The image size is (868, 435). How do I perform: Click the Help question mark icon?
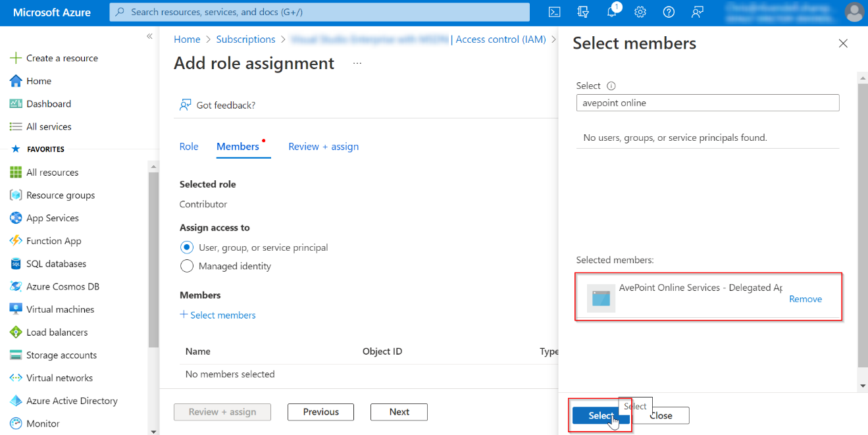click(669, 12)
